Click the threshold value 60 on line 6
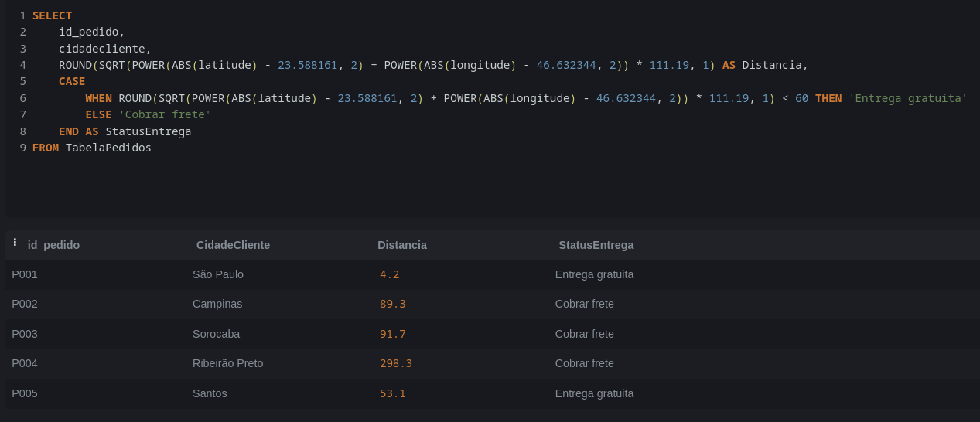This screenshot has height=422, width=980. tap(801, 98)
